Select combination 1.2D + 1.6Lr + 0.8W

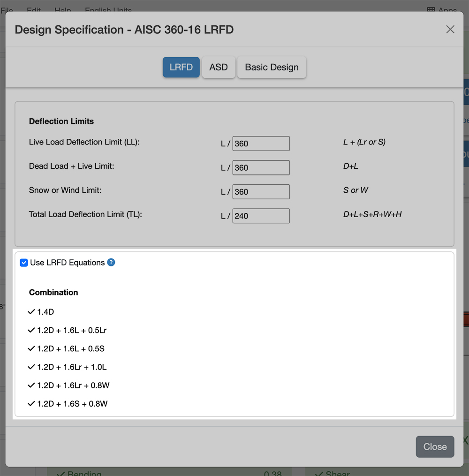click(x=68, y=385)
